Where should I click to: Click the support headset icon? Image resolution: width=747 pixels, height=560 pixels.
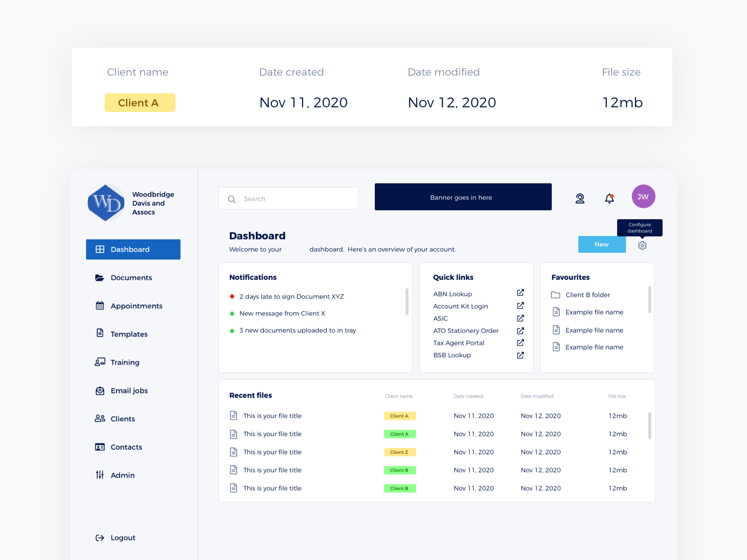pyautogui.click(x=580, y=198)
